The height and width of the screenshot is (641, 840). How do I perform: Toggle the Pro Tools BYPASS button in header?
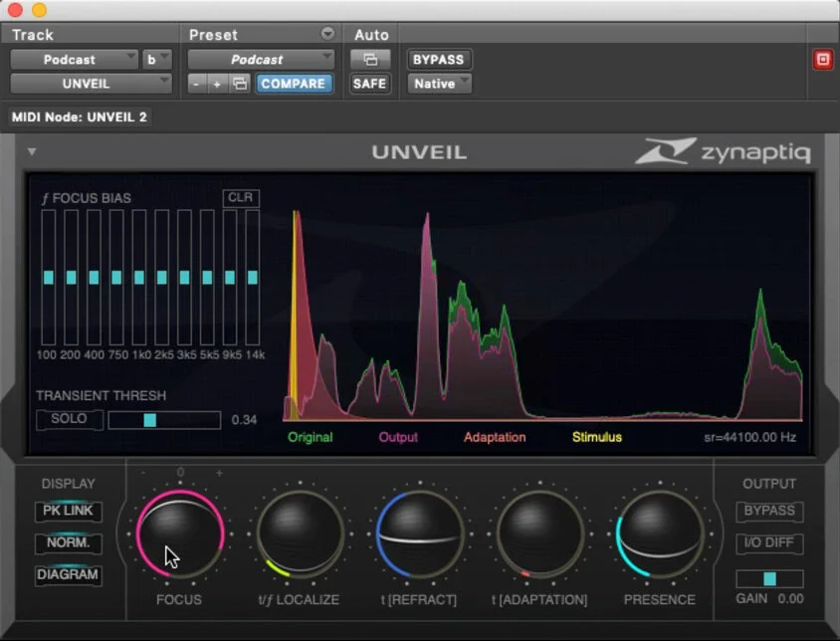click(439, 59)
